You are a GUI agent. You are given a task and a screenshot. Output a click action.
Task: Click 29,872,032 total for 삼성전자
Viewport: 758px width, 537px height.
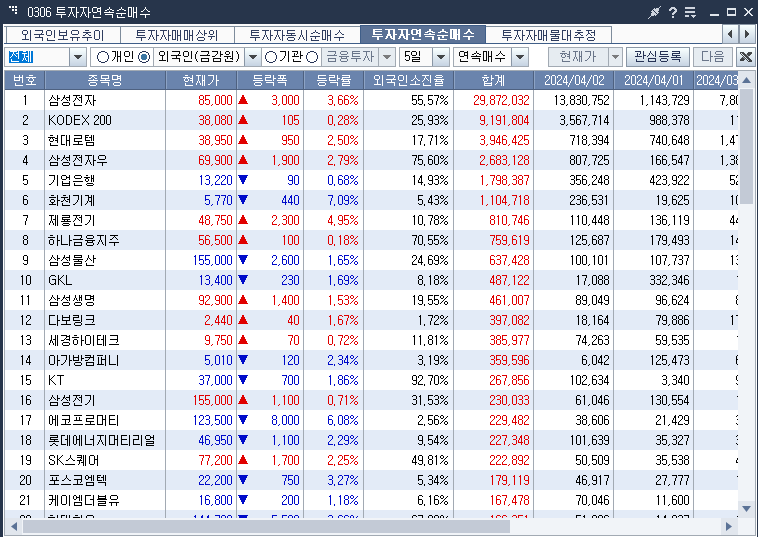[501, 101]
